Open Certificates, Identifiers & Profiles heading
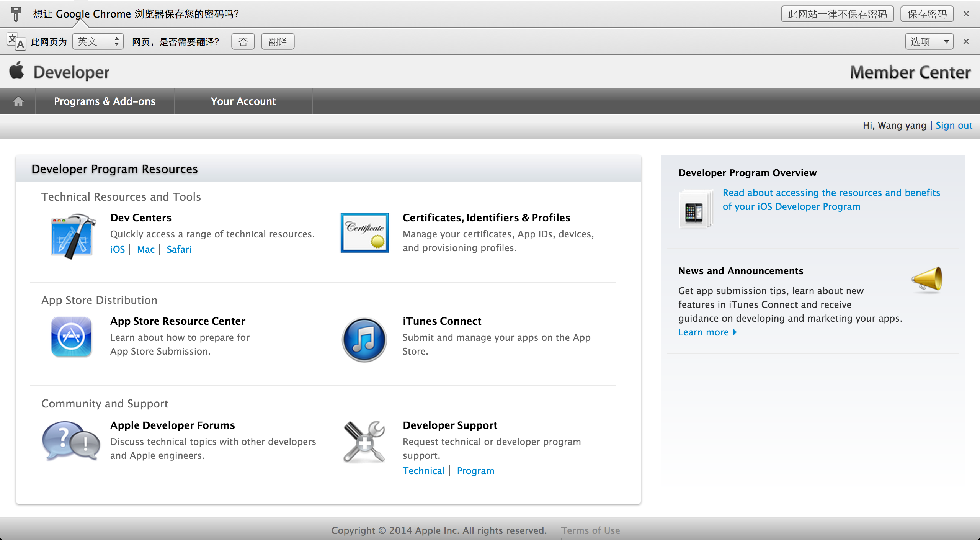Viewport: 980px width, 540px height. click(487, 218)
